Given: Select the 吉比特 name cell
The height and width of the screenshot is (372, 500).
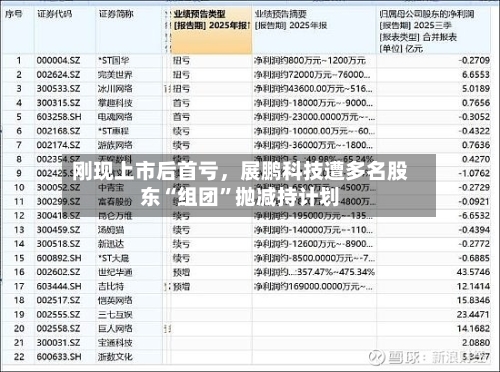Looking at the screenshot, I should point(111,286).
